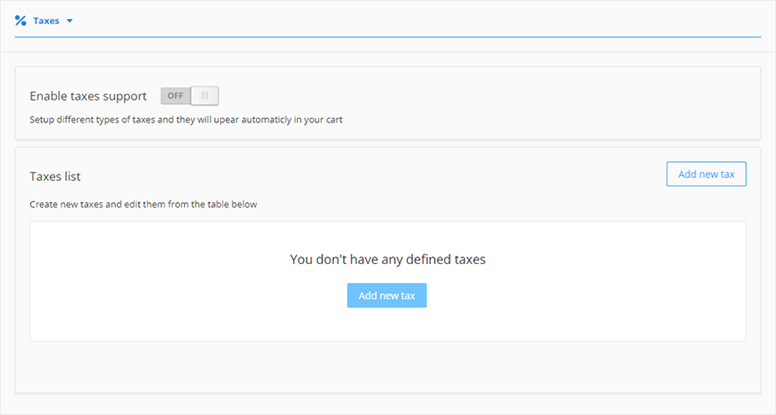Click the word 'cart' in the taxes description

(335, 120)
